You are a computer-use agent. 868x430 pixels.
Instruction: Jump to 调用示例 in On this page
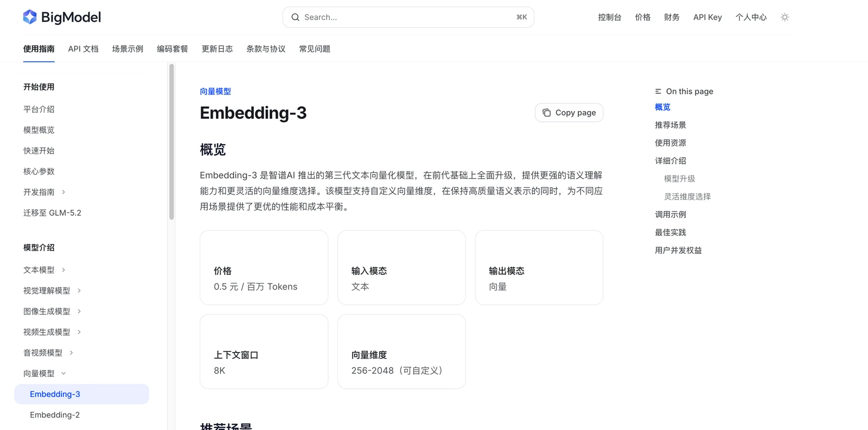(x=671, y=215)
